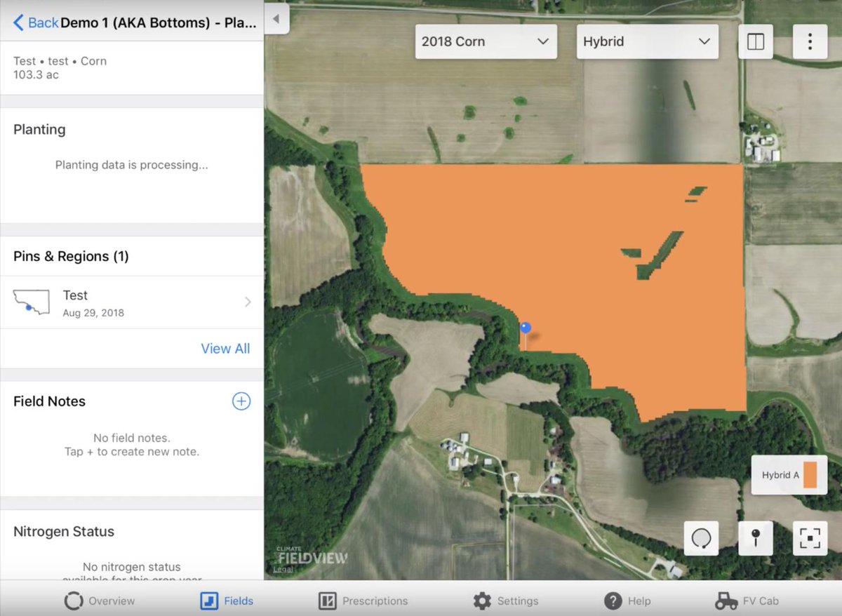The width and height of the screenshot is (842, 616).
Task: Switch to the Overview tab
Action: pos(100,601)
